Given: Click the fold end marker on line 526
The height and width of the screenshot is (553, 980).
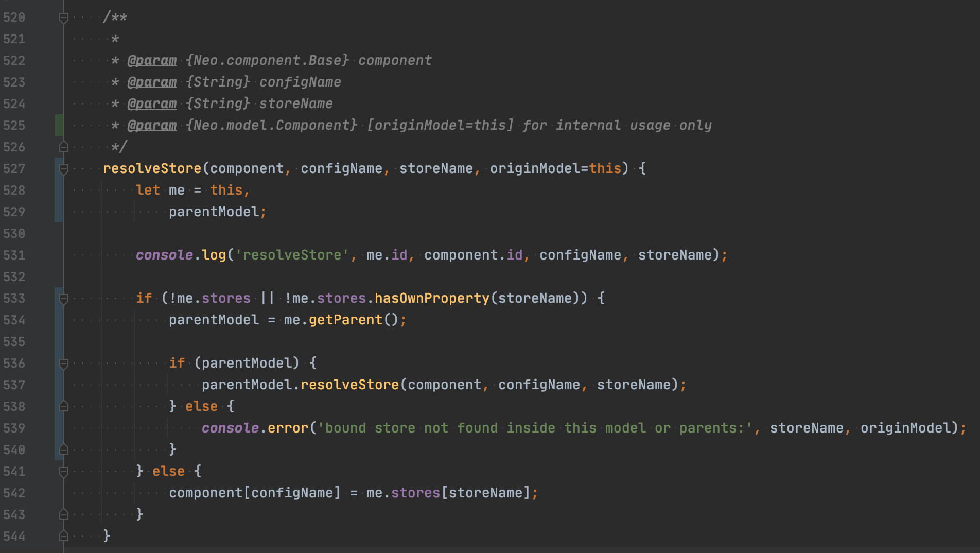Looking at the screenshot, I should click(64, 147).
